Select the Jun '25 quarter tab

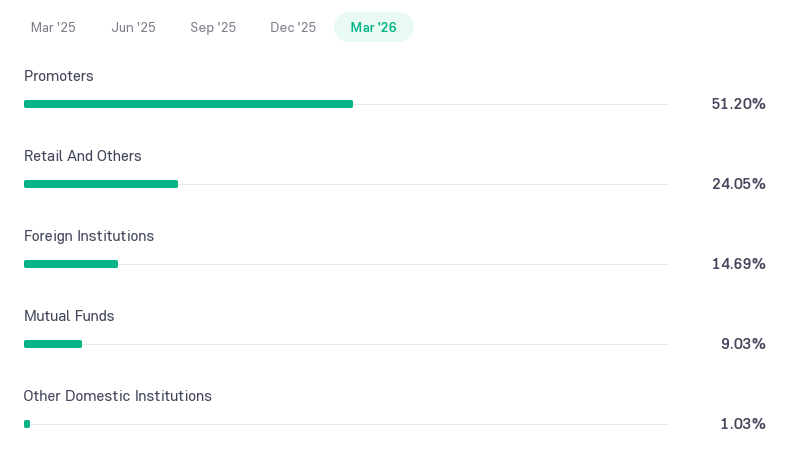(133, 27)
